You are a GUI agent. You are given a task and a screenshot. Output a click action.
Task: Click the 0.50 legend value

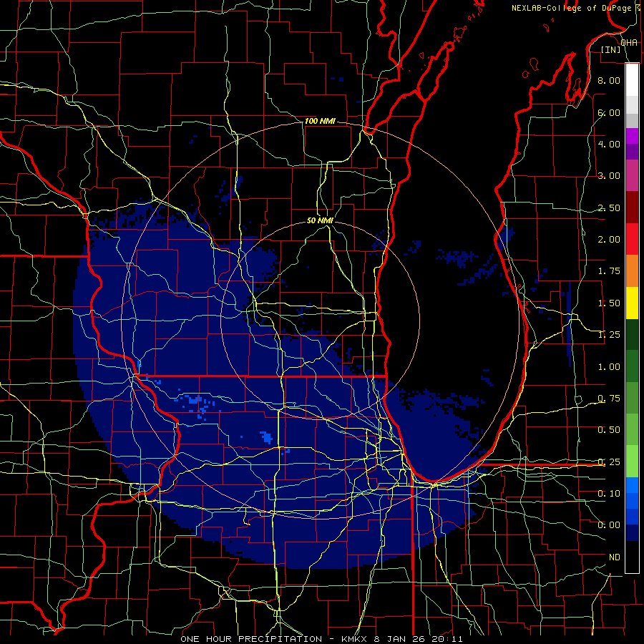[609, 430]
